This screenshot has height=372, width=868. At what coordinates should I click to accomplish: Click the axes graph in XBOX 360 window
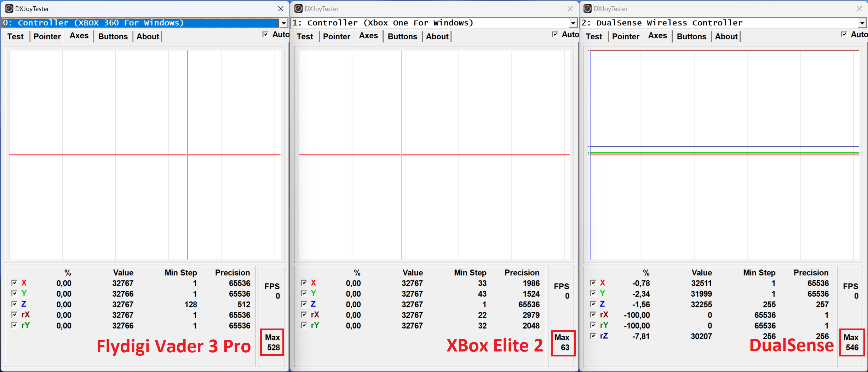145,155
